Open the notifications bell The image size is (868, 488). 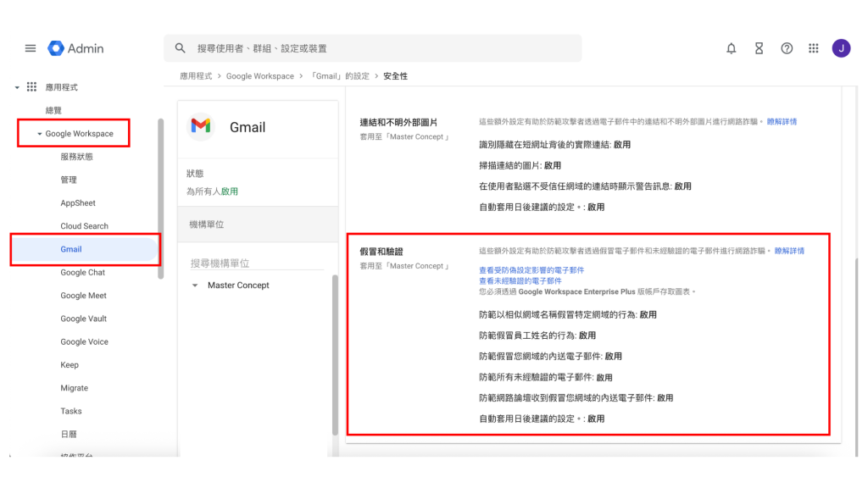click(x=732, y=48)
